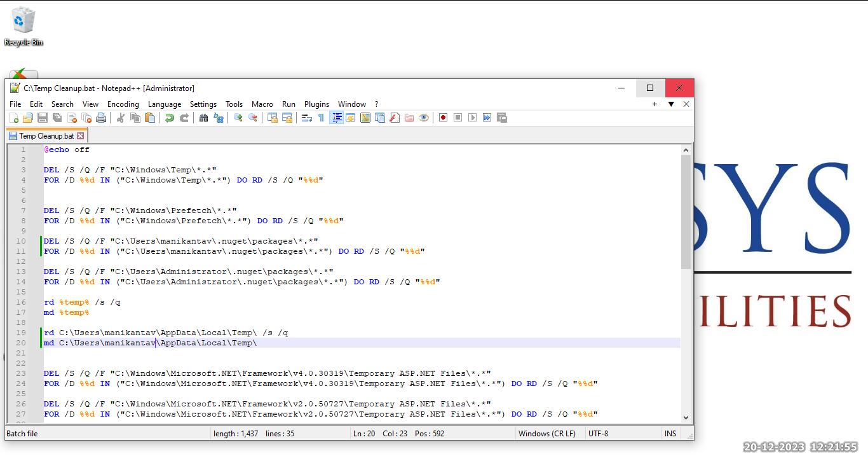Click the scroll down arrow in editor

point(686,417)
